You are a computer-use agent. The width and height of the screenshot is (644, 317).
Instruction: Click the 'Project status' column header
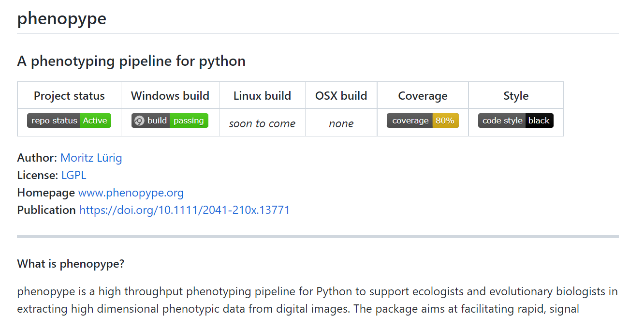[x=69, y=96]
